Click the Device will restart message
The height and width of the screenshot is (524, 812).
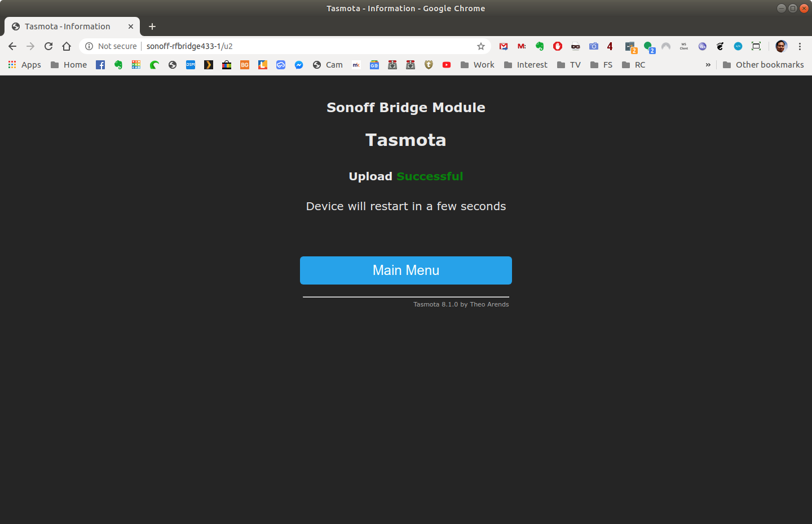(x=406, y=206)
